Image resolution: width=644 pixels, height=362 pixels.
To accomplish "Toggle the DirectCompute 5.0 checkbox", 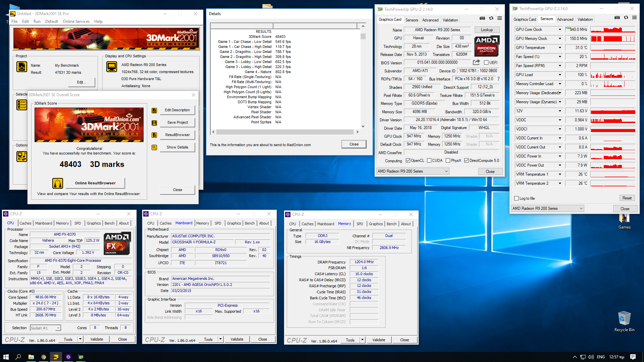I will [466, 161].
